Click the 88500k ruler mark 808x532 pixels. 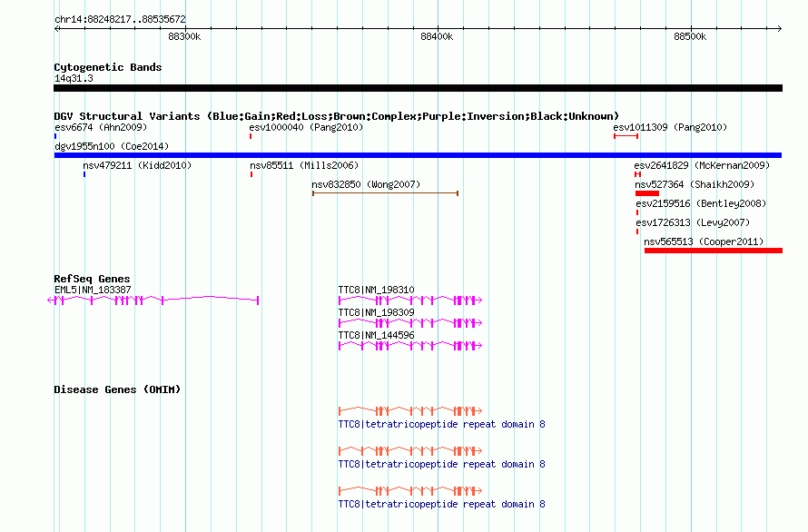690,36
